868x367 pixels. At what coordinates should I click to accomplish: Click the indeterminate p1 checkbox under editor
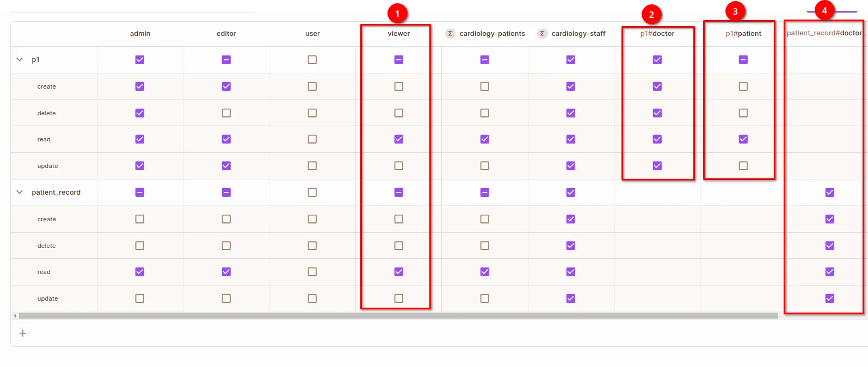(226, 60)
